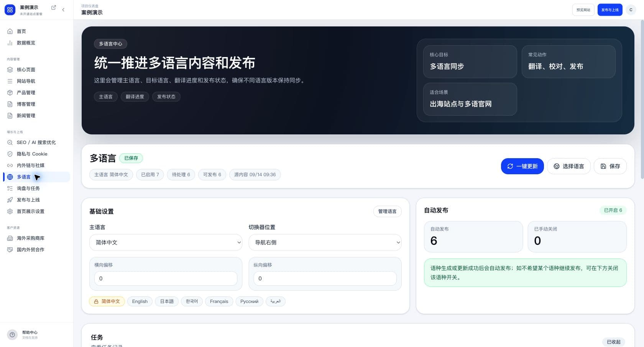Click the 保存 button
Viewport: 644px width, 347px height.
pos(610,166)
